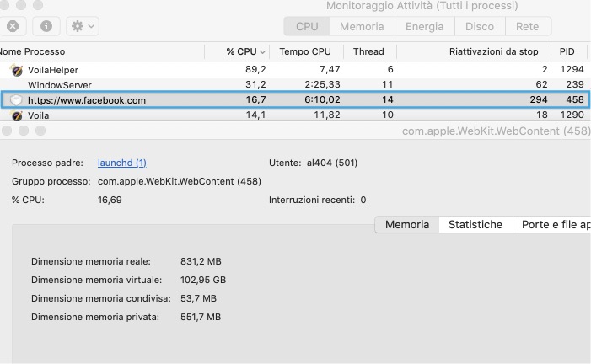The width and height of the screenshot is (591, 364).
Task: Open the Porte e file aperti tab
Action: coord(552,225)
